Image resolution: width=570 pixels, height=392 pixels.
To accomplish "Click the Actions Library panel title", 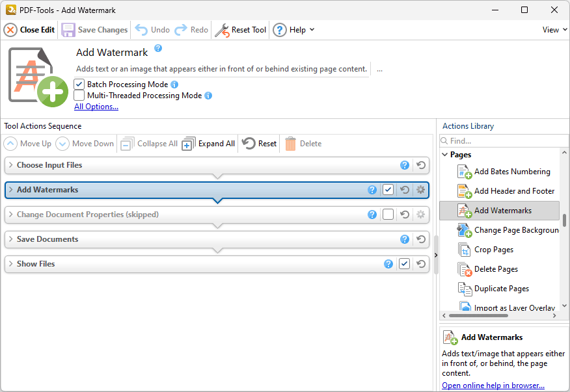I will 468,126.
